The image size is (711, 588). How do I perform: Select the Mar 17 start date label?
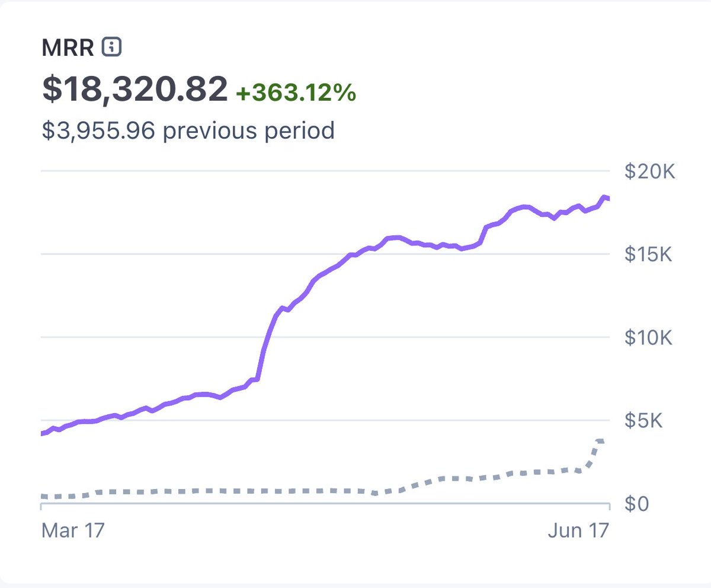[x=73, y=530]
